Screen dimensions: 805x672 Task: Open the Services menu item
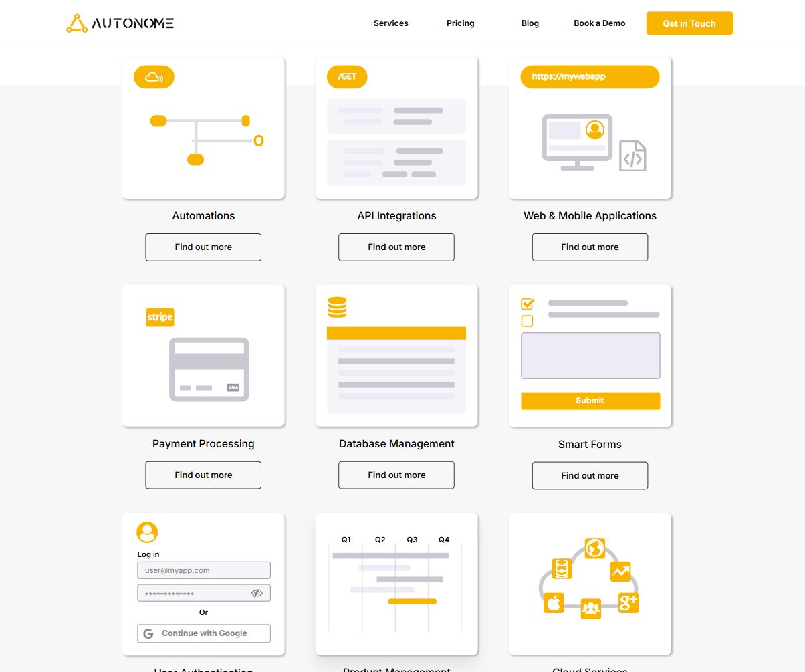(390, 23)
